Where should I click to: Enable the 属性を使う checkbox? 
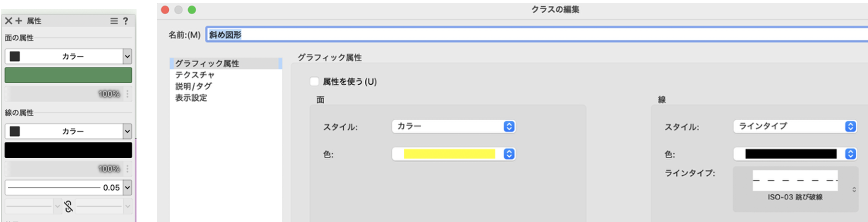315,82
